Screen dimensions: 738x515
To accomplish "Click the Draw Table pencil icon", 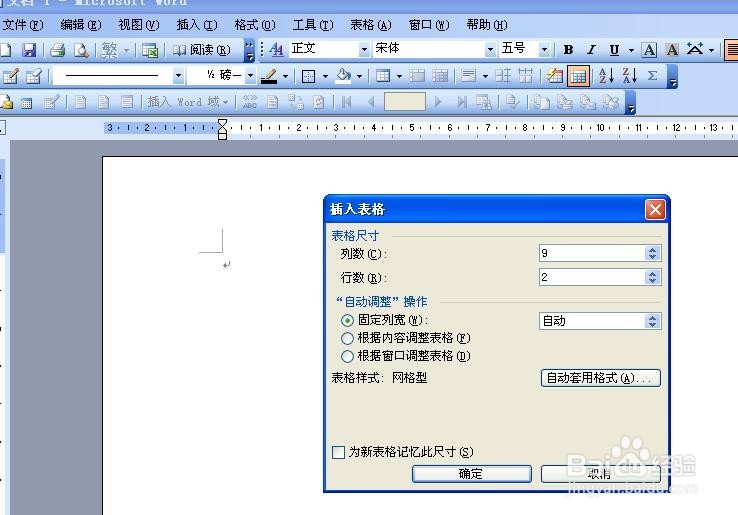I will click(x=11, y=76).
